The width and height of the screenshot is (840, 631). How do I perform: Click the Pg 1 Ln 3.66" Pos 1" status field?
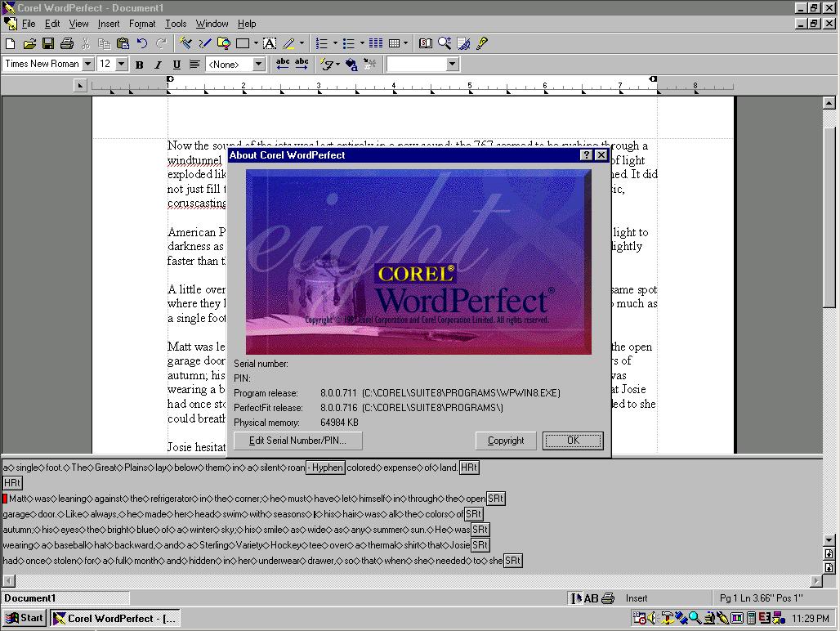pos(761,598)
